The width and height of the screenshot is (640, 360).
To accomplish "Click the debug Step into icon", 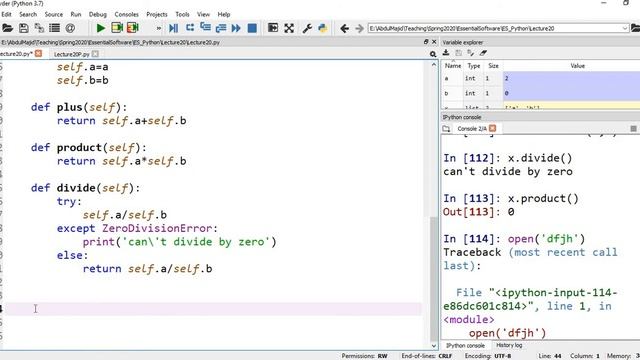I will (205, 28).
